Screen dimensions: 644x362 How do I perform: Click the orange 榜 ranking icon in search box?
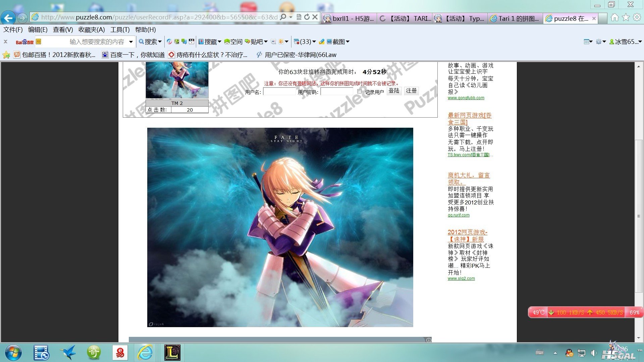click(39, 42)
